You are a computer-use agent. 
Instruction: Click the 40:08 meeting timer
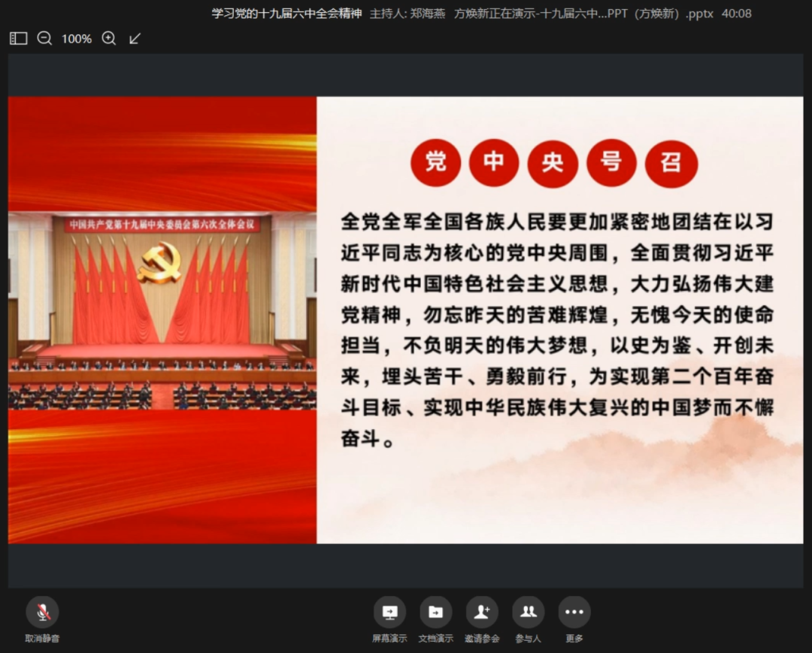coord(737,14)
